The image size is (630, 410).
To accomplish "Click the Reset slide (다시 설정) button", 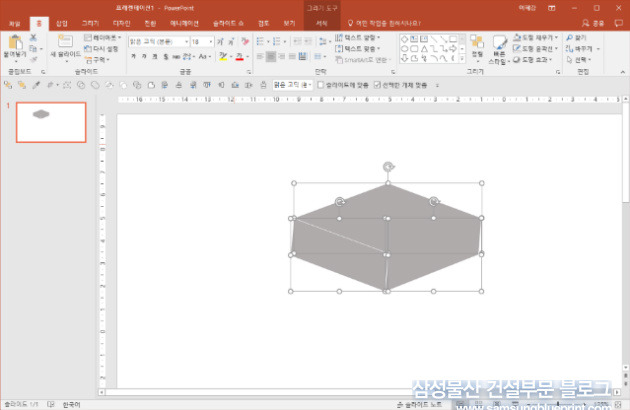I will [x=101, y=49].
